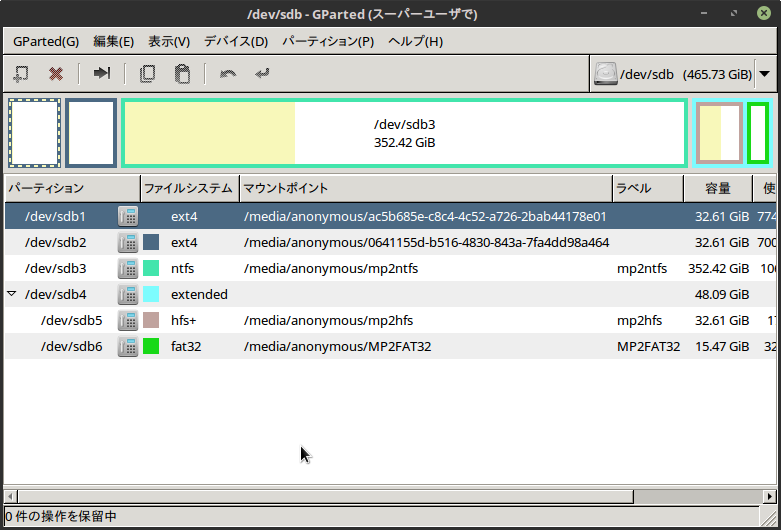Viewport: 781px width, 530px height.
Task: Click the copy partition icon
Action: [148, 73]
